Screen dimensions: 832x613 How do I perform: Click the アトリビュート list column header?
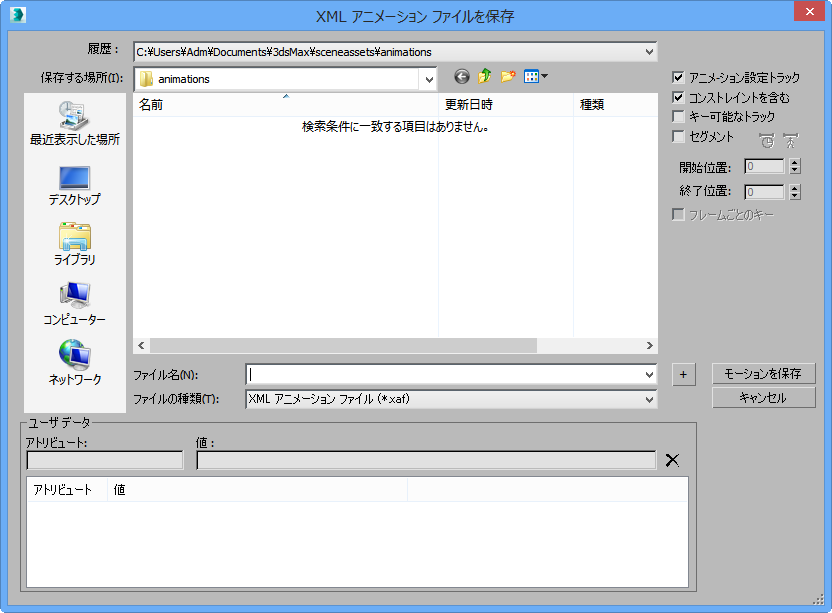(x=67, y=489)
